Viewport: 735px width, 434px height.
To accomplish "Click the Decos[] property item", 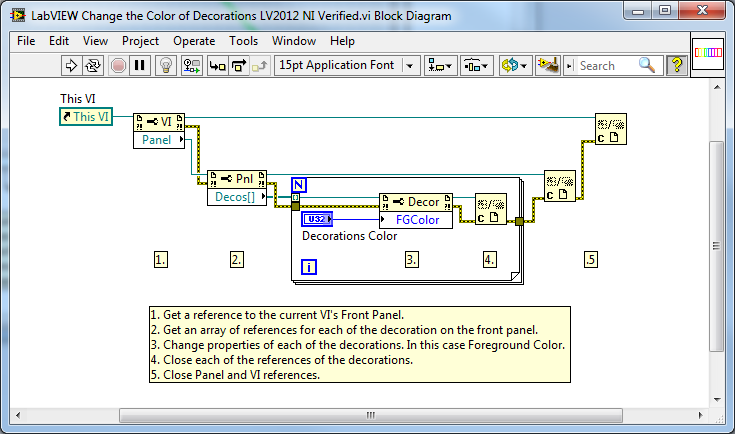I will [x=237, y=197].
